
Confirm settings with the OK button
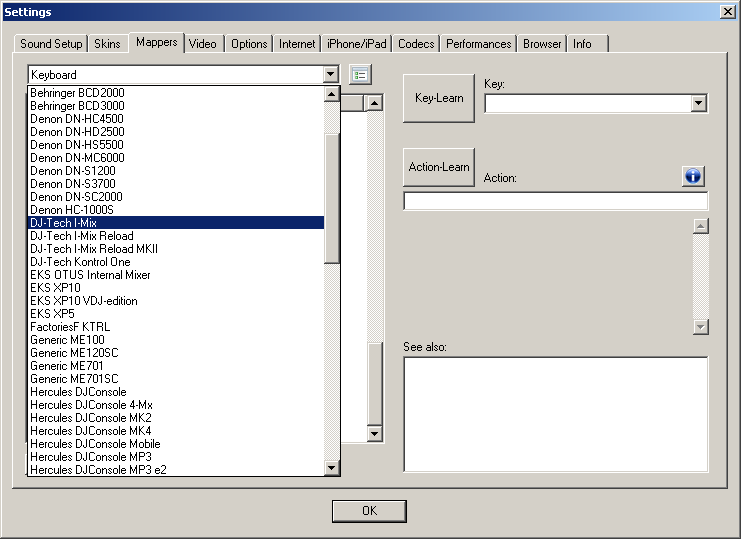click(x=370, y=511)
